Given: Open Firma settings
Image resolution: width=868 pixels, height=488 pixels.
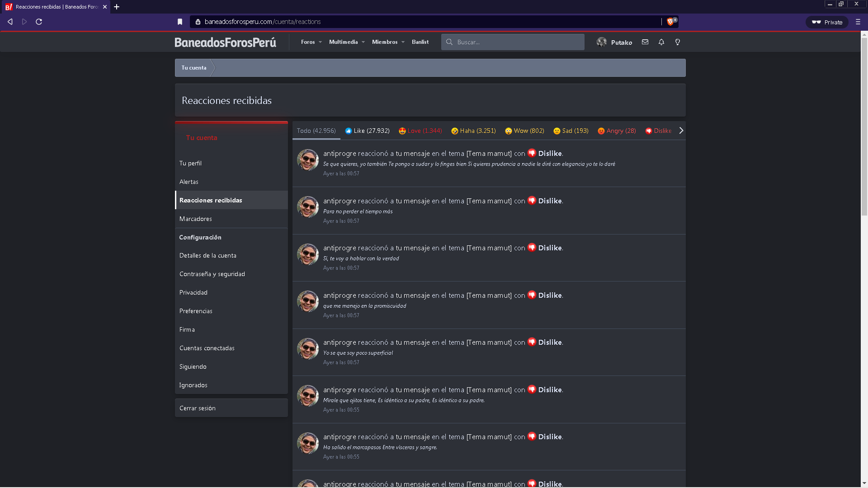Looking at the screenshot, I should pyautogui.click(x=231, y=329).
